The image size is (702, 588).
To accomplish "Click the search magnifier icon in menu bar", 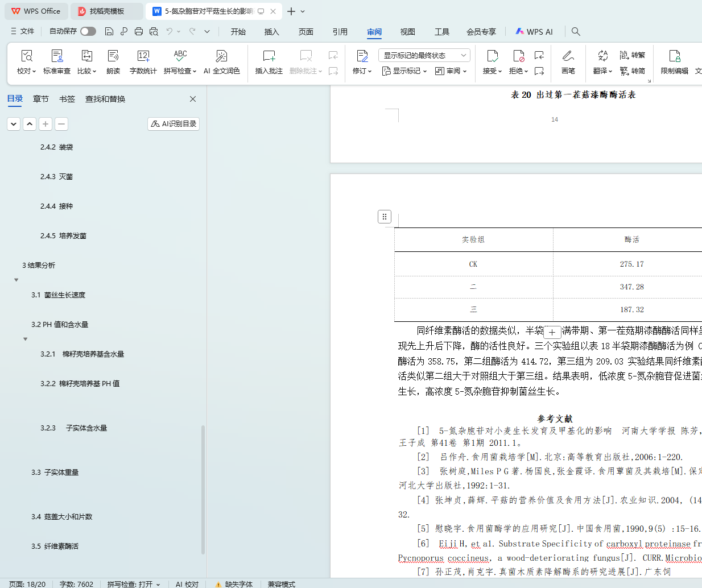I will pos(576,31).
